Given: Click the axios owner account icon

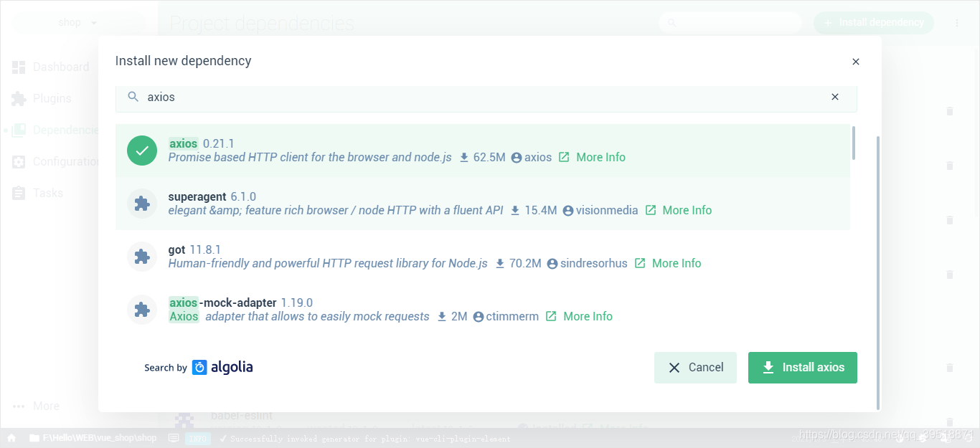Looking at the screenshot, I should 517,157.
